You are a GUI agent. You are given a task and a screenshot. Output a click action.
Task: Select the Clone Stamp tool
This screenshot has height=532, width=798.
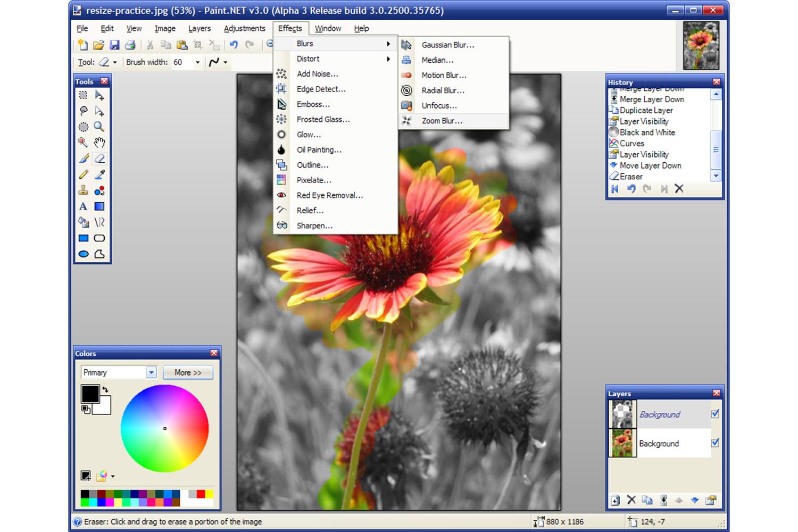tap(83, 190)
